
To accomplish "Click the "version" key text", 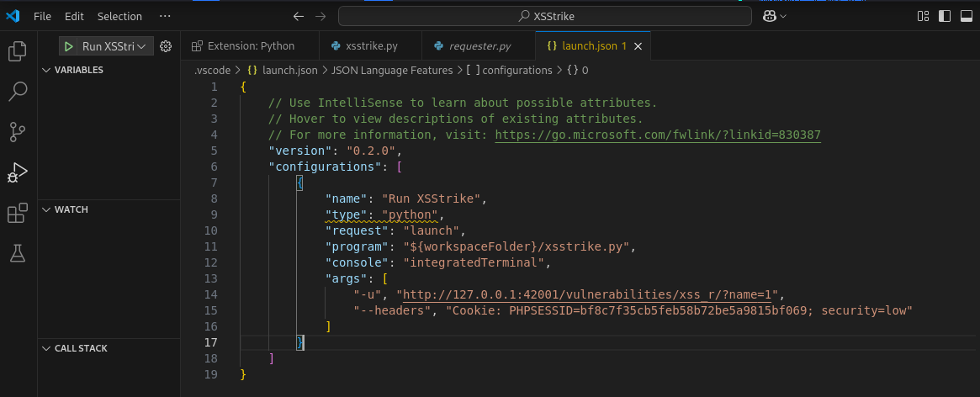I will point(300,151).
